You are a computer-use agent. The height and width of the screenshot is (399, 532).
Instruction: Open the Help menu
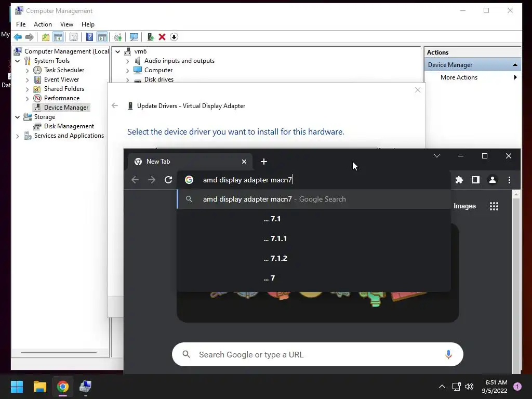tap(88, 24)
